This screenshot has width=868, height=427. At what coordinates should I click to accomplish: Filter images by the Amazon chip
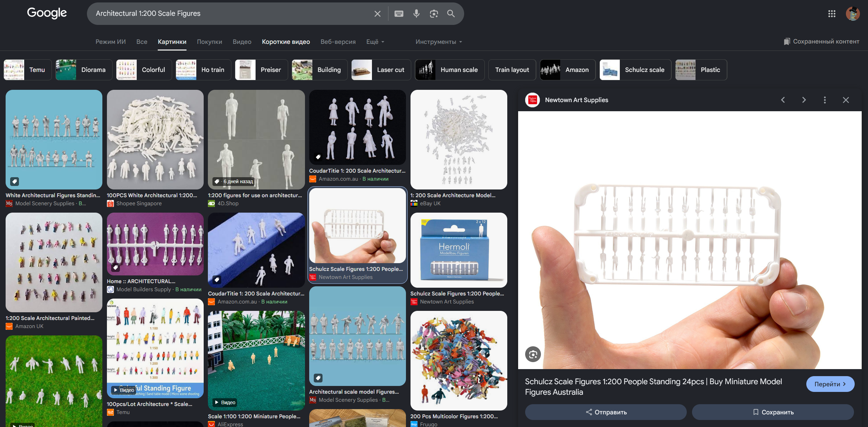pyautogui.click(x=568, y=70)
